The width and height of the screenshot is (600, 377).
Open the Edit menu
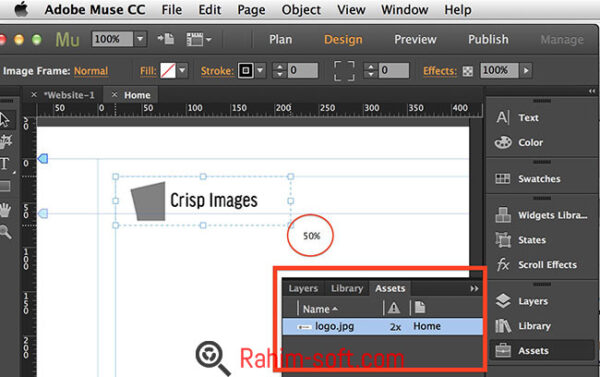click(210, 10)
